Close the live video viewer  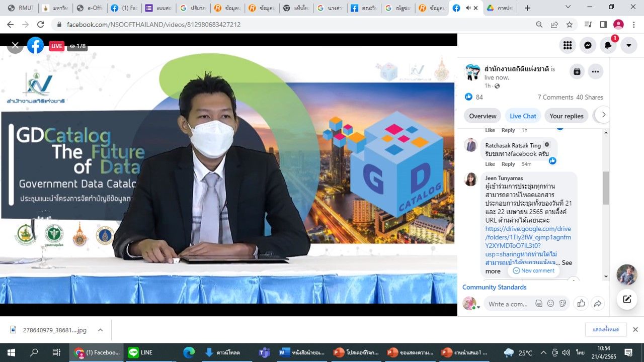click(15, 45)
